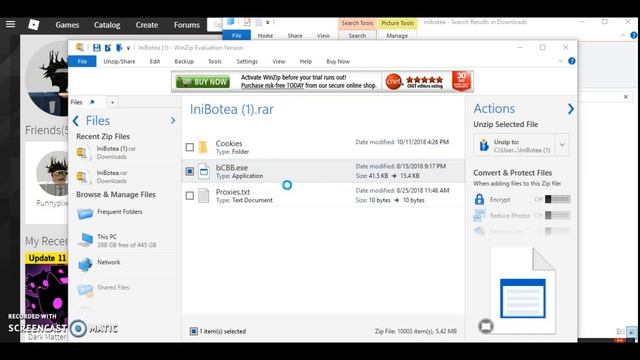Collapse the Actions pane with chevron
The height and width of the screenshot is (360, 640).
click(x=571, y=109)
